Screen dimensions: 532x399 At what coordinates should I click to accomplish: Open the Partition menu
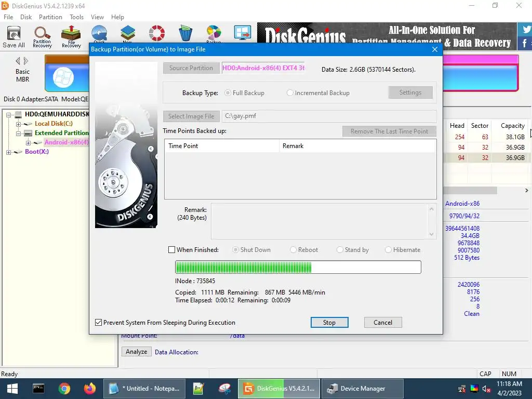(50, 17)
